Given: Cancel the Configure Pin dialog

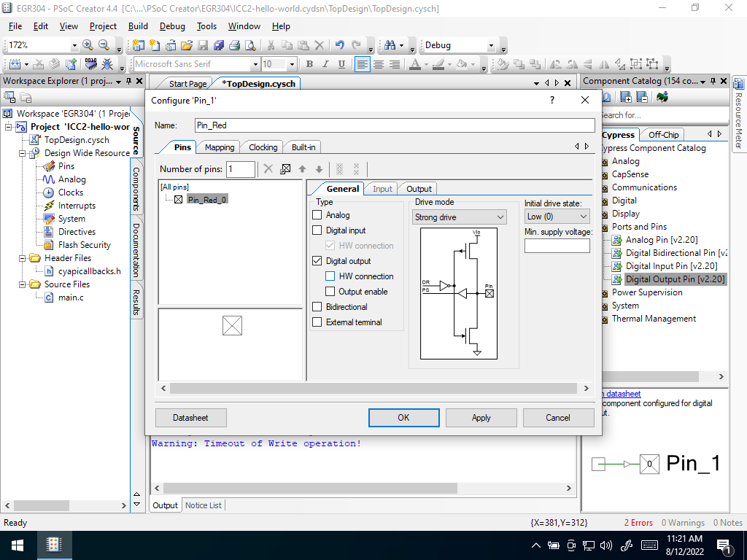Looking at the screenshot, I should coord(558,418).
